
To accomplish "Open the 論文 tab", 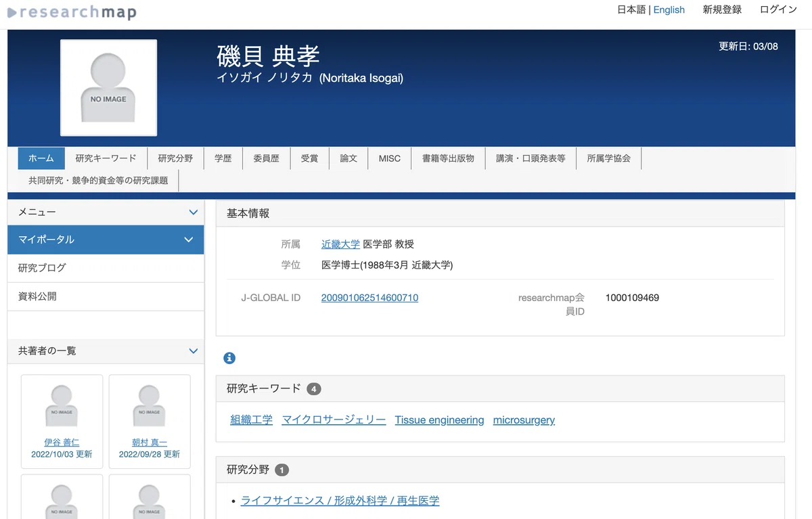I will click(348, 158).
